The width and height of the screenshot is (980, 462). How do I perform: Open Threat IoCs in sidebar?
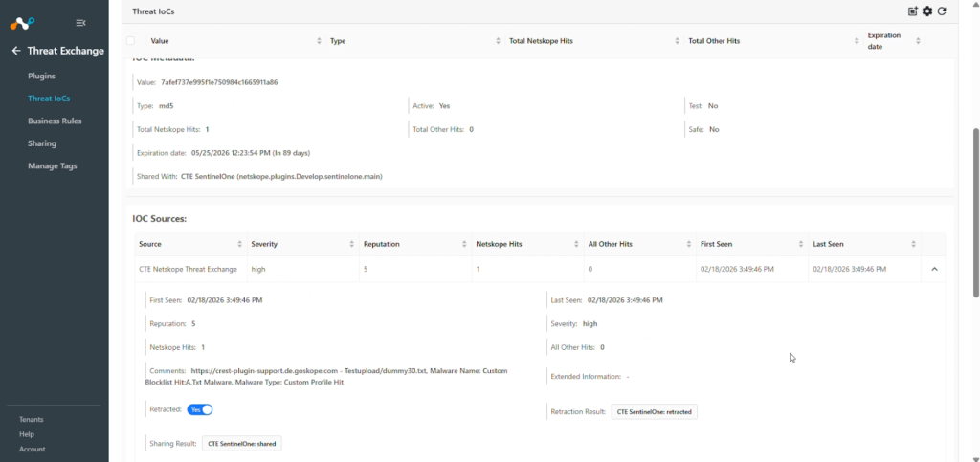(x=49, y=99)
